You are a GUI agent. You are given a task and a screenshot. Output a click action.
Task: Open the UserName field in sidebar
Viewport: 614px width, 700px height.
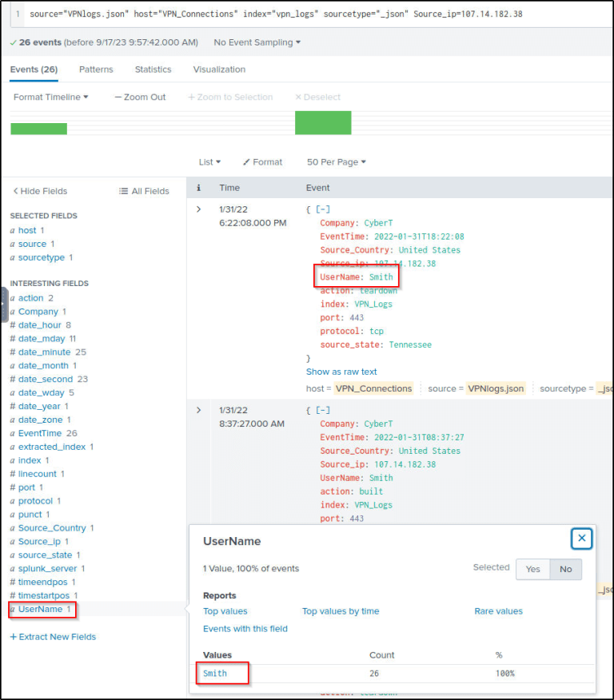click(40, 609)
